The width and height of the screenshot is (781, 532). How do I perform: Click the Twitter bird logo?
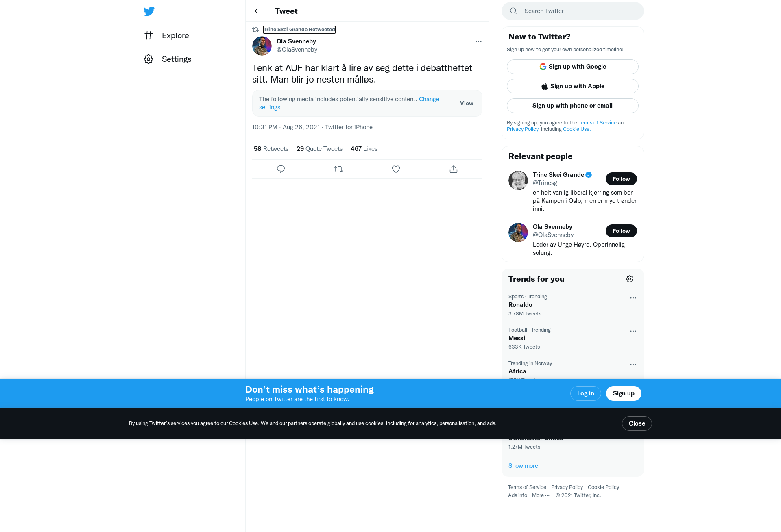(149, 11)
